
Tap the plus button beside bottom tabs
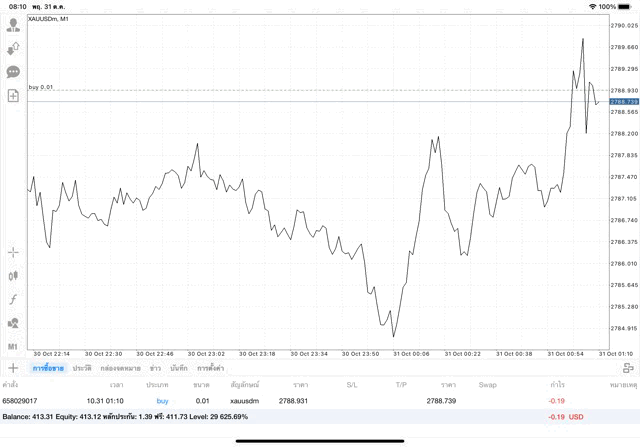(13, 369)
